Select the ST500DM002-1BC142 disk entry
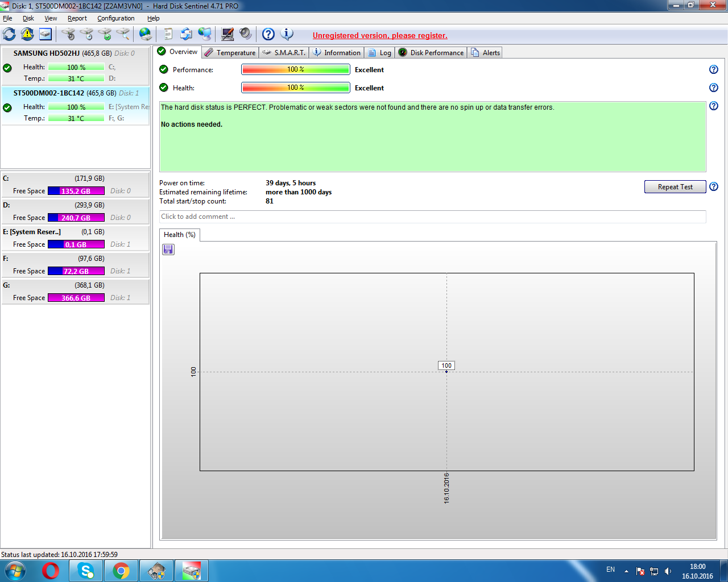 point(75,106)
